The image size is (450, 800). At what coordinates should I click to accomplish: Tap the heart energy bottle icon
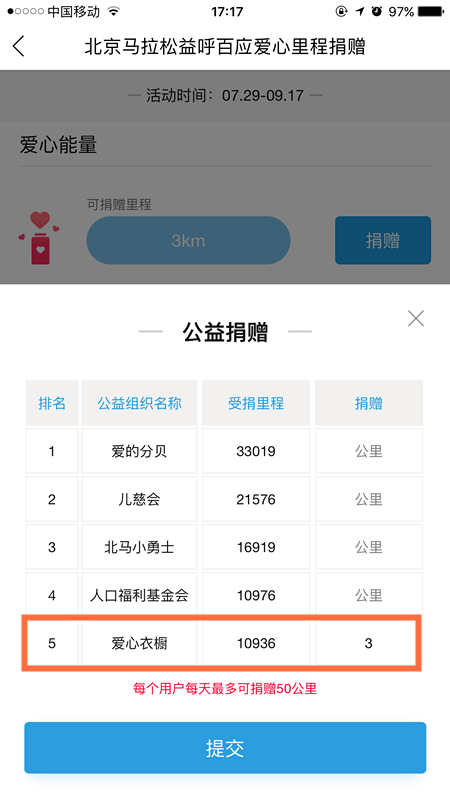(x=39, y=238)
